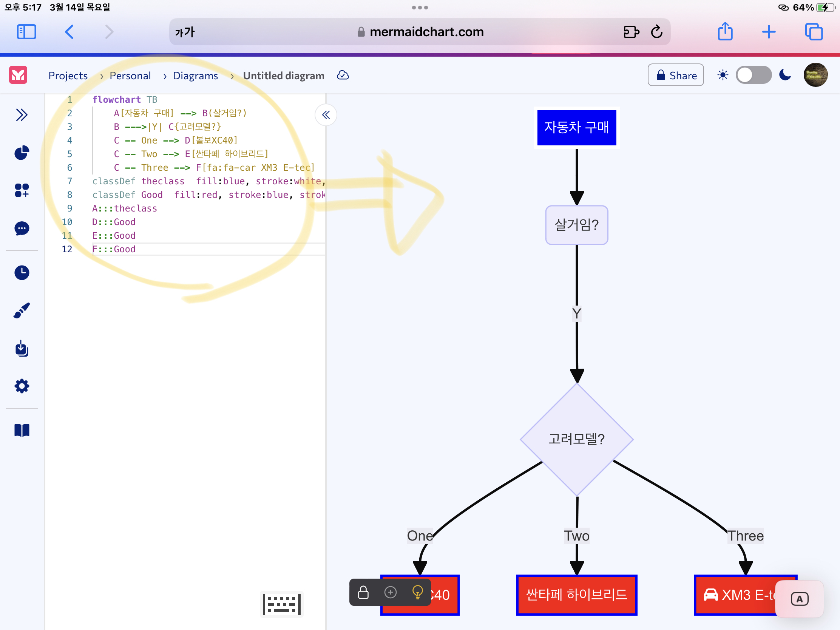Image resolution: width=840 pixels, height=630 pixels.
Task: Open the version history clock icon
Action: [22, 273]
